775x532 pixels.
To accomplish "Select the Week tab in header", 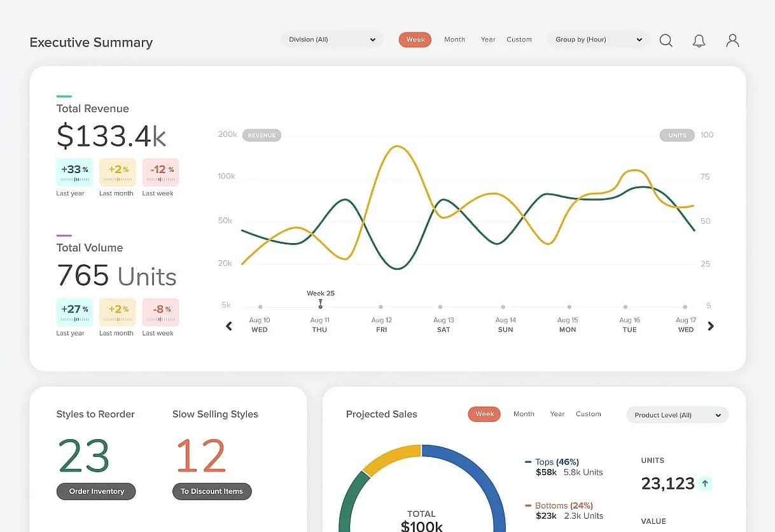I will pyautogui.click(x=415, y=39).
